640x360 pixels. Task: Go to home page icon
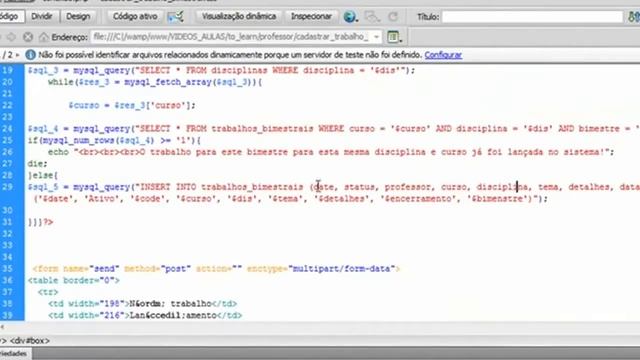(43, 37)
